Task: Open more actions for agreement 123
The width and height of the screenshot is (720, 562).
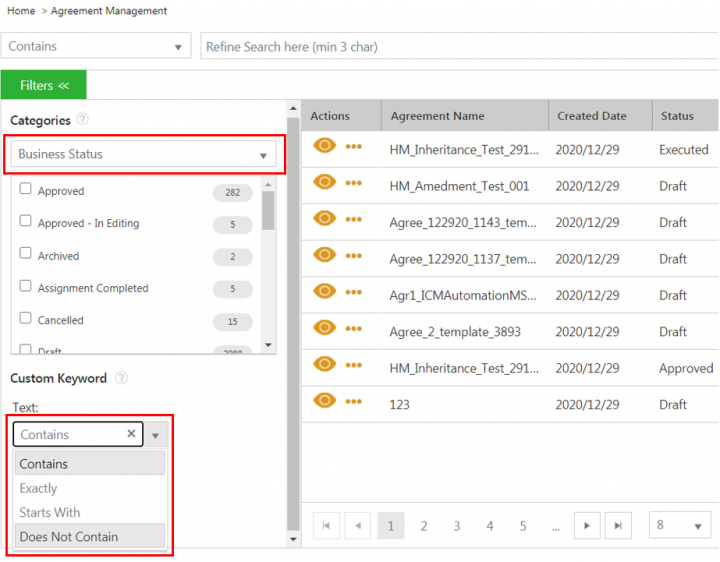Action: point(354,401)
